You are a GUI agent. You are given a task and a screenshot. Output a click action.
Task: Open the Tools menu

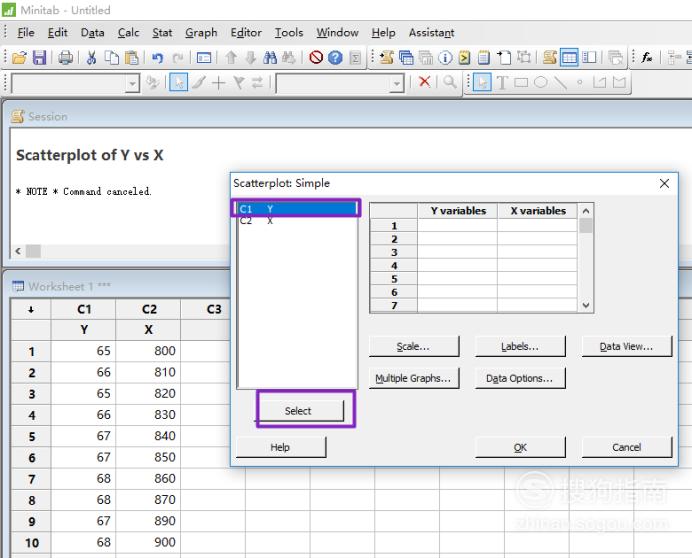(289, 33)
